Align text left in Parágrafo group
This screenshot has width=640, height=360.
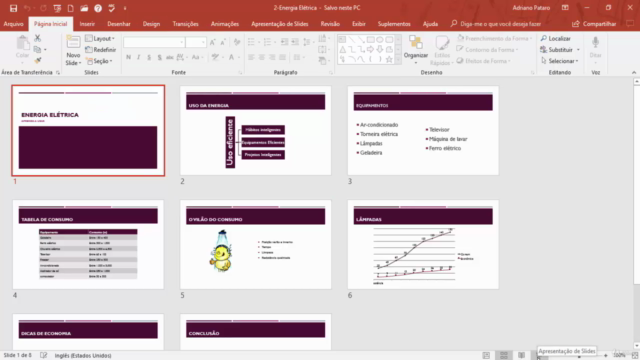click(251, 57)
